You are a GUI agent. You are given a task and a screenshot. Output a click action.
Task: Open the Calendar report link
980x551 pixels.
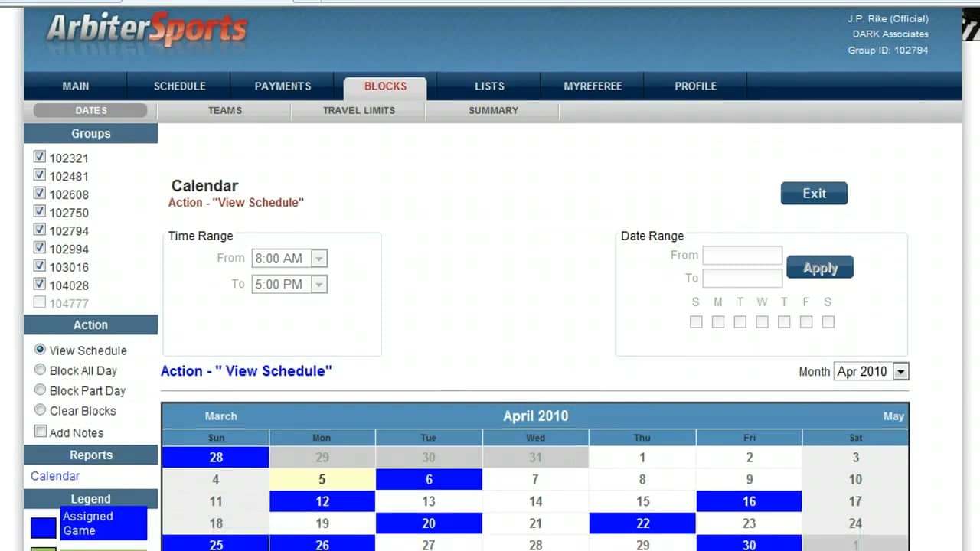(x=55, y=476)
